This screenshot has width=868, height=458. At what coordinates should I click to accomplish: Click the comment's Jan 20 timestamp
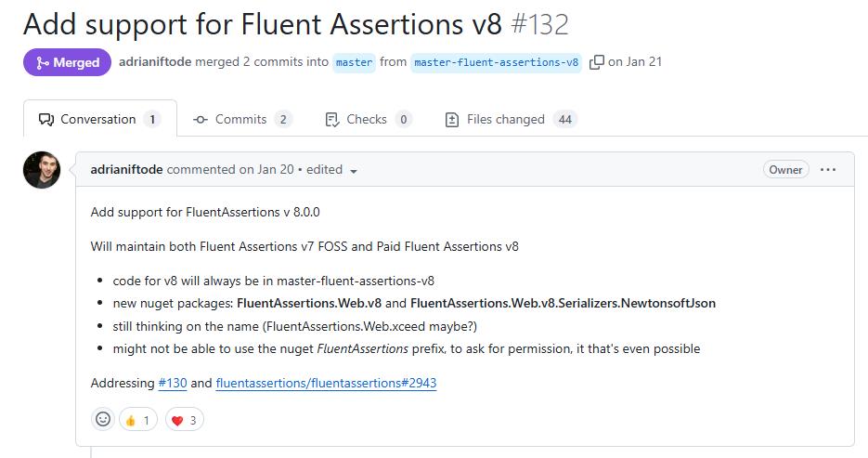(x=276, y=170)
